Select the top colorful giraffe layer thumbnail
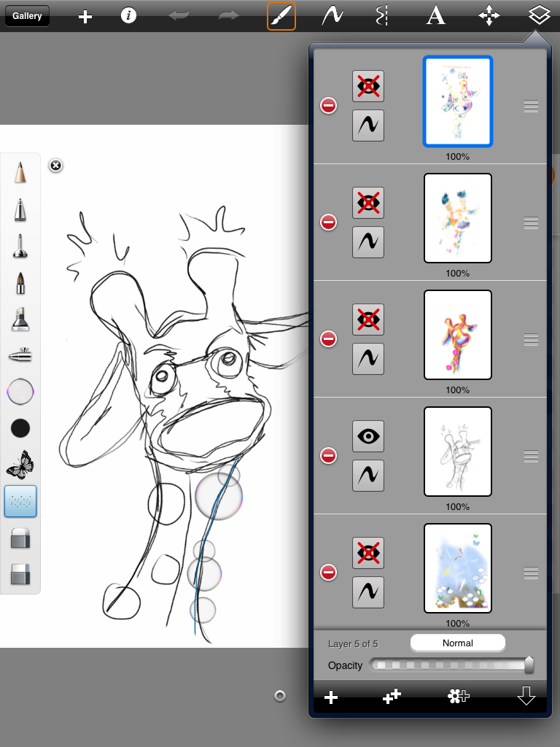The height and width of the screenshot is (747, 560). pos(458,101)
